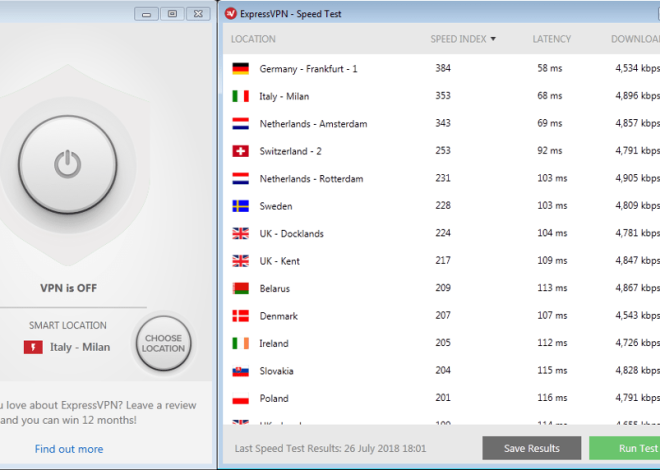Select the Italy - Milan smart location icon
Viewport: 660px width, 470px height.
coord(33,347)
